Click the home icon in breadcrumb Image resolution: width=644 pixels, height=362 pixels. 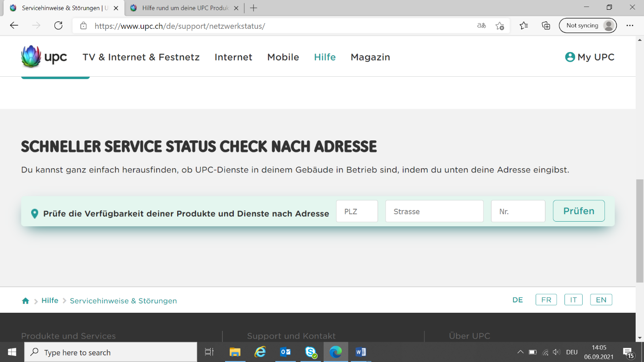(26, 301)
